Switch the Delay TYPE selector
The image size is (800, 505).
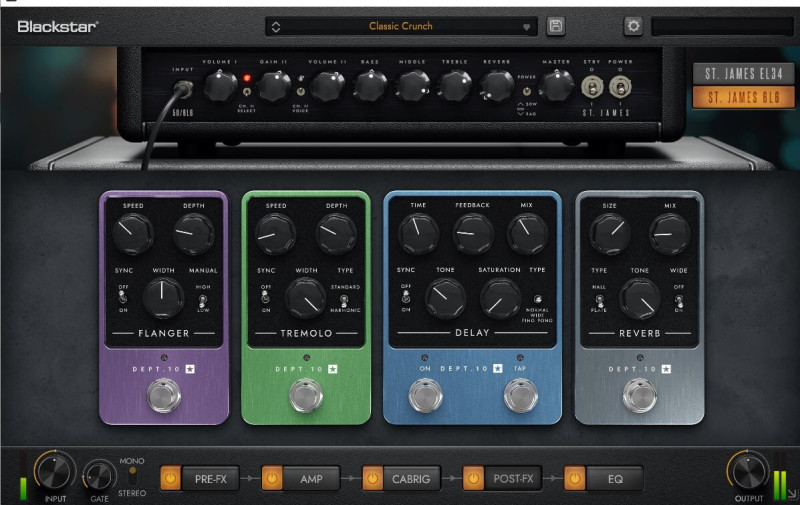[538, 299]
